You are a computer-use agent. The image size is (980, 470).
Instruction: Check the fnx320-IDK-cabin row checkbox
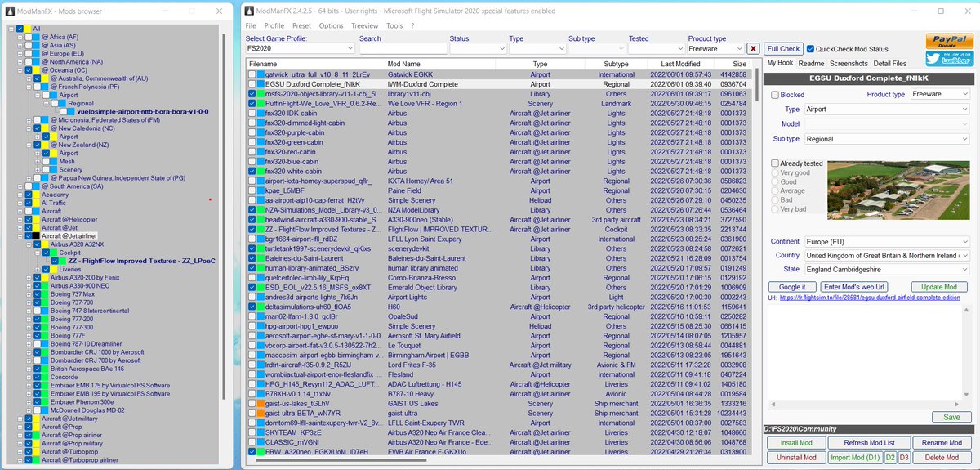[252, 114]
